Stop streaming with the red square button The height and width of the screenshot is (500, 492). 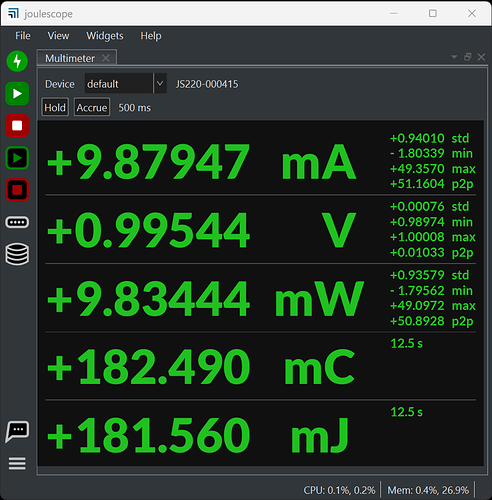point(17,126)
